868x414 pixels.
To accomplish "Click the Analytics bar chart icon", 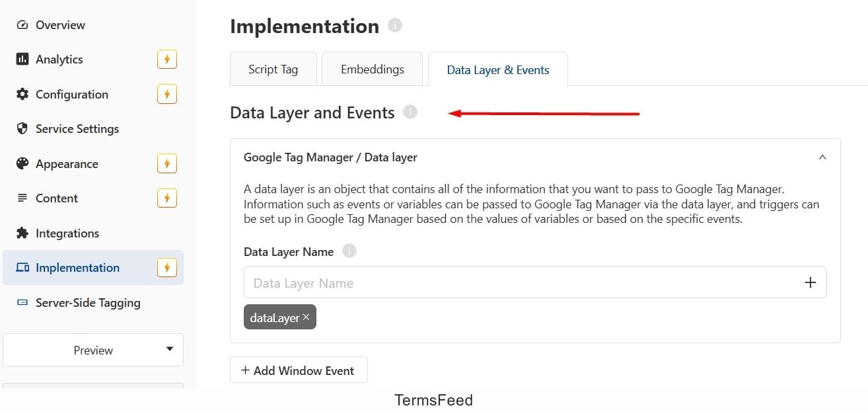I will coord(22,60).
